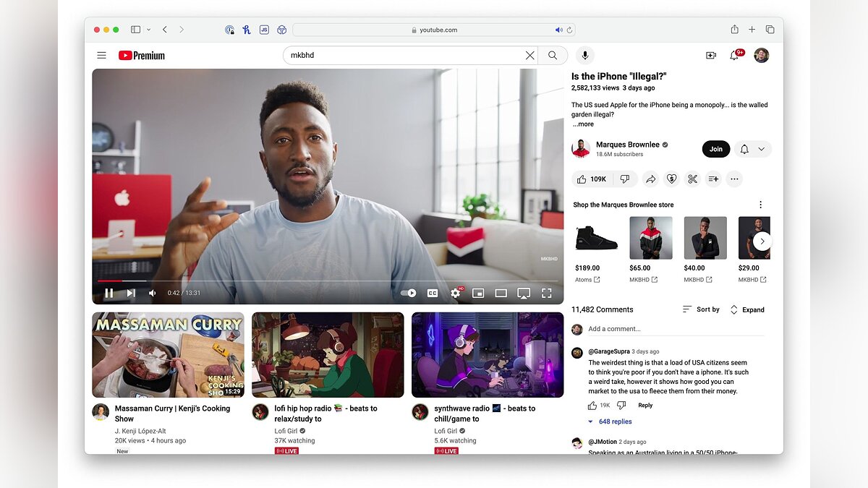Toggle theater mode view
Screen dimensions: 868x488
pos(501,293)
